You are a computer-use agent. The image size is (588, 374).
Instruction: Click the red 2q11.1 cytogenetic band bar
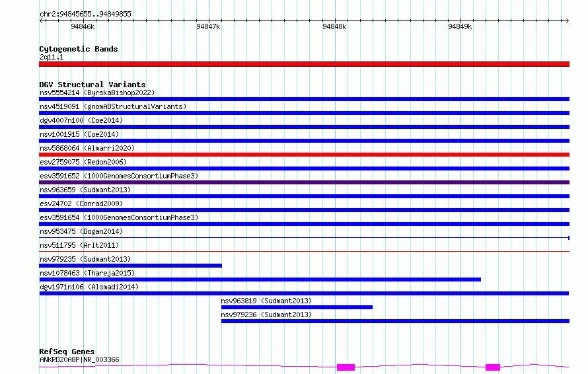304,64
